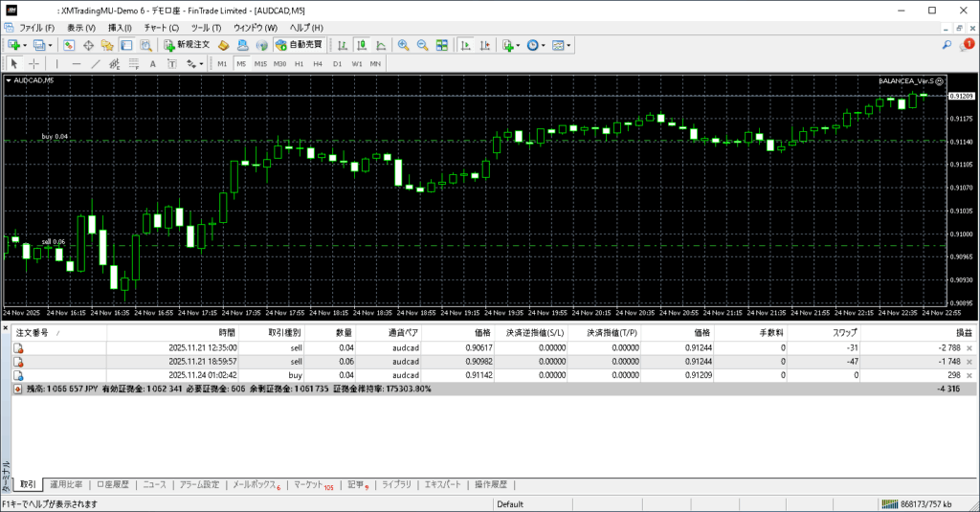980x512 pixels.
Task: Expand the periodicity clock dropdown
Action: (544, 45)
